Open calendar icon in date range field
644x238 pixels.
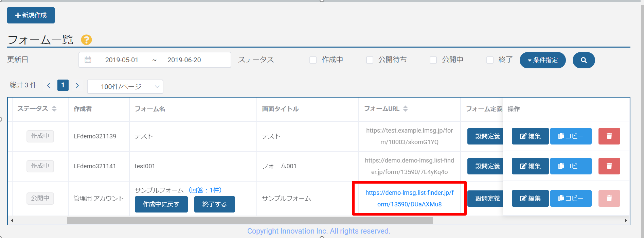[x=88, y=60]
